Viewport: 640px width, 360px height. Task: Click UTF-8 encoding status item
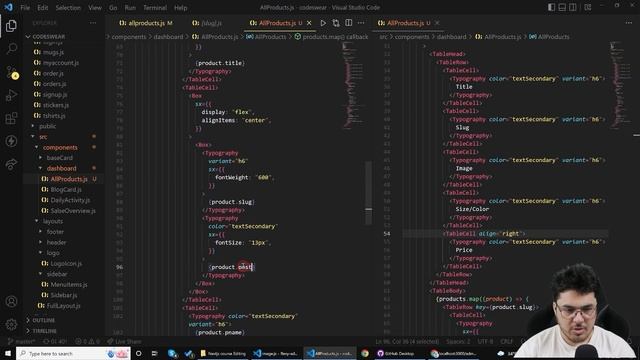coord(485,341)
